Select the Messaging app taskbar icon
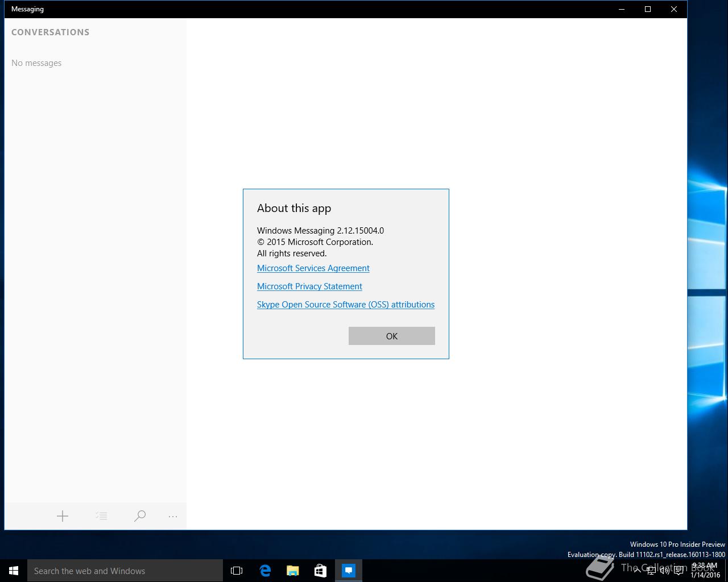 click(349, 571)
